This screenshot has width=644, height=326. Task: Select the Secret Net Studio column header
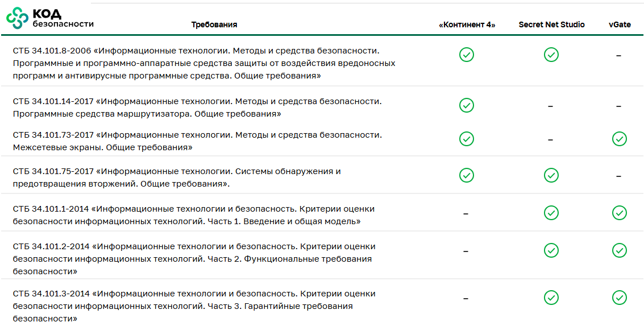tap(551, 25)
